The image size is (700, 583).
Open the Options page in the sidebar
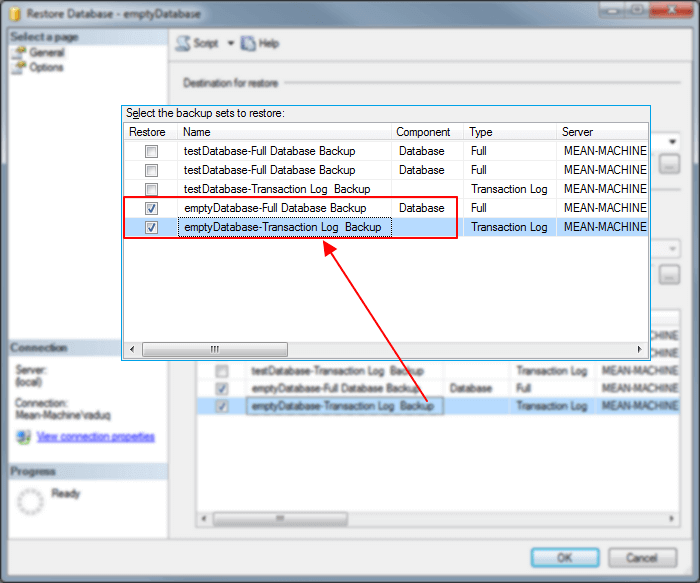(46, 67)
